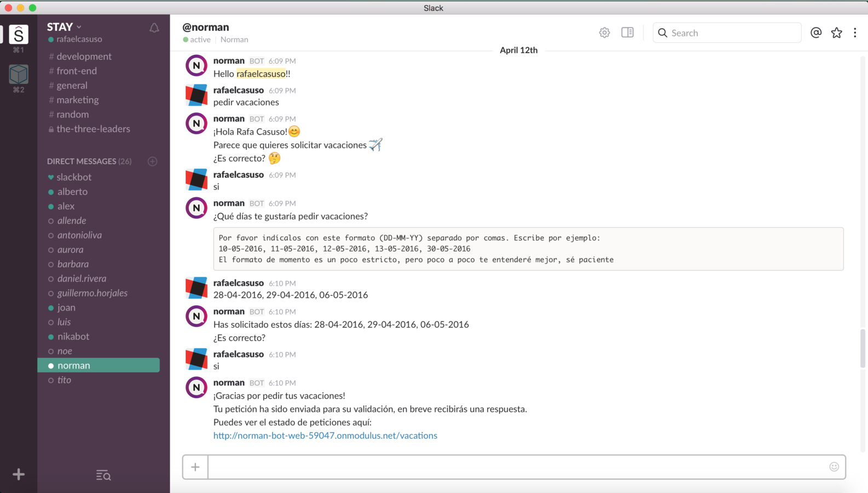
Task: Click norman sender name on 'Gracias' message
Action: [229, 383]
